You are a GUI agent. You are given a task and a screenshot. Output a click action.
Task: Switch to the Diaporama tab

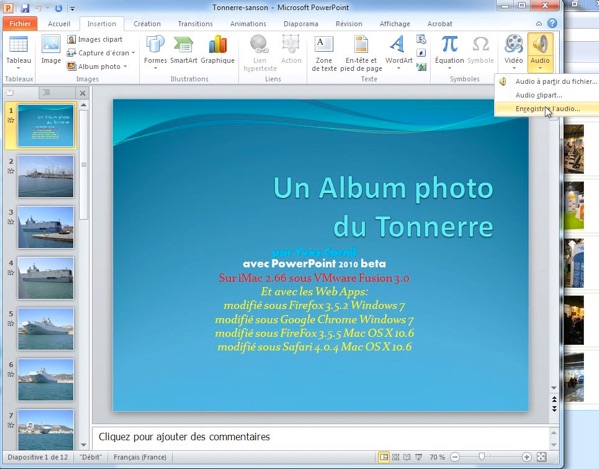pyautogui.click(x=301, y=23)
